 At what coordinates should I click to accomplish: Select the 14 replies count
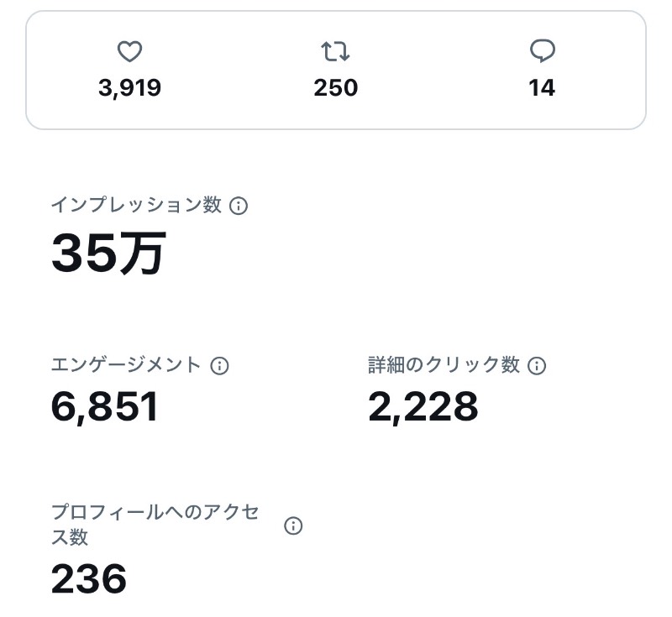(x=542, y=88)
